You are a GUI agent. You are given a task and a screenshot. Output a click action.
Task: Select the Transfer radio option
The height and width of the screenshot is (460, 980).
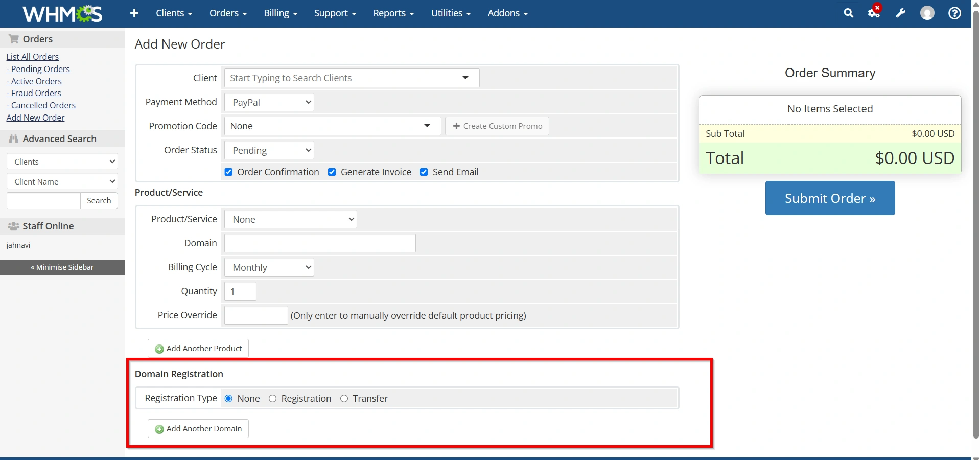click(x=344, y=399)
